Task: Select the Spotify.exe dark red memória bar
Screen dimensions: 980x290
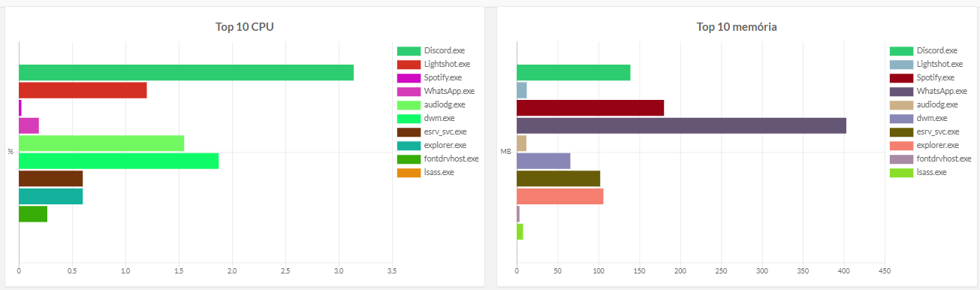Action: pyautogui.click(x=590, y=108)
